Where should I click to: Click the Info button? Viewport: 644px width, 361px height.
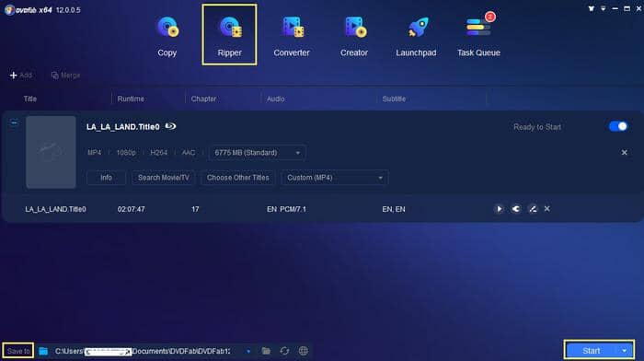point(106,178)
